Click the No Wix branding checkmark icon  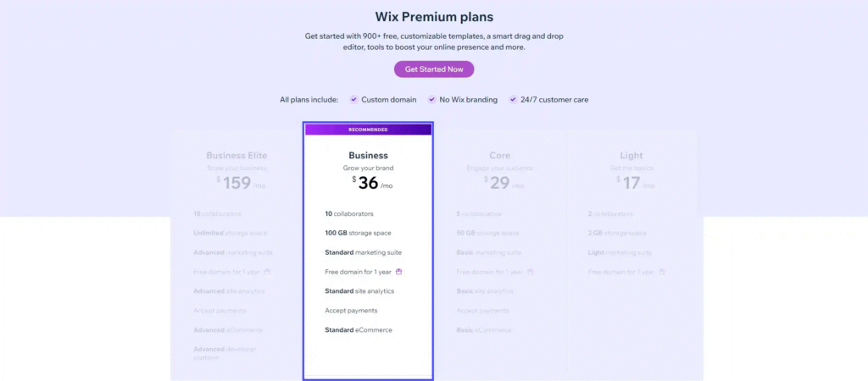click(x=431, y=100)
